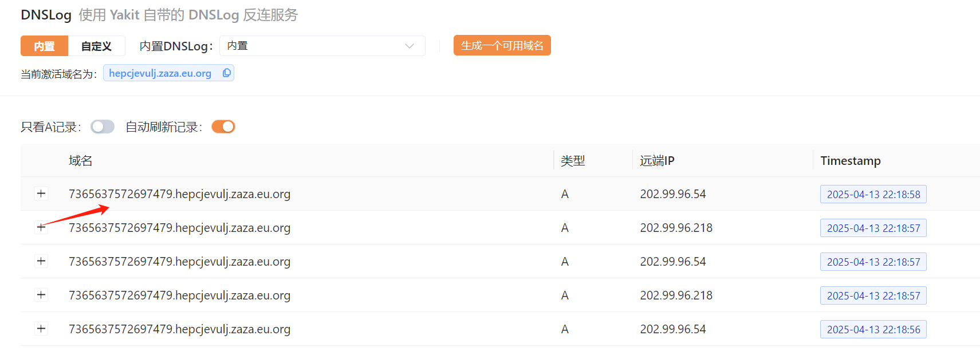Expand the fifth DNS record row
The width and height of the screenshot is (980, 363).
41,329
